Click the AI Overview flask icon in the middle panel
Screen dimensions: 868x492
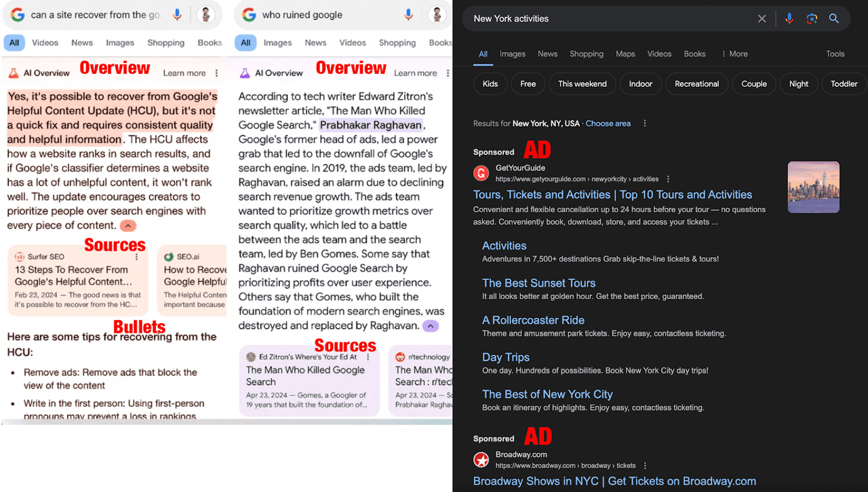click(x=243, y=73)
